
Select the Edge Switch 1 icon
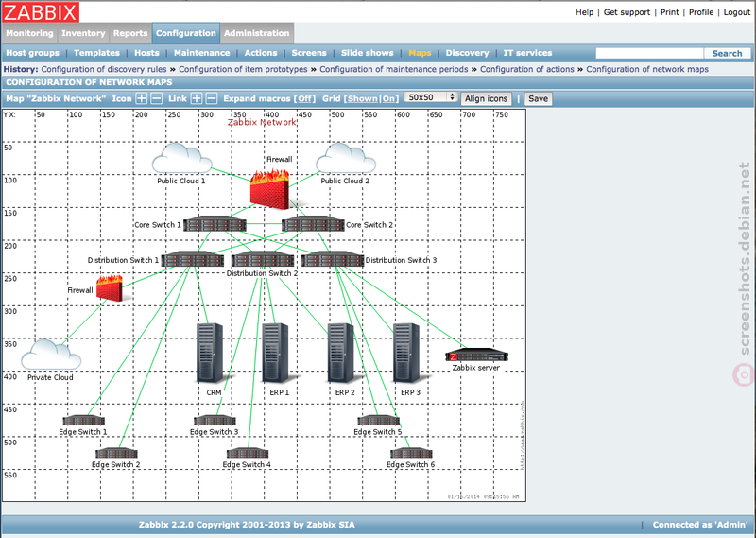tap(83, 420)
